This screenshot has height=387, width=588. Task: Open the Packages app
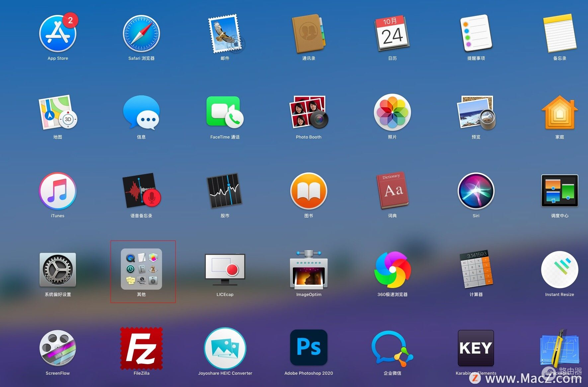click(x=560, y=348)
